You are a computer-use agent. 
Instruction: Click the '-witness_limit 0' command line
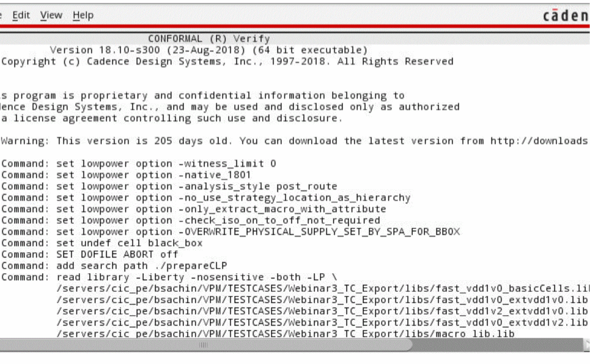(139, 164)
